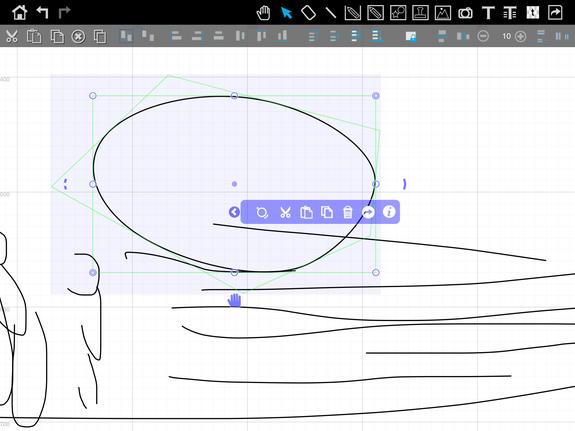Screen dimensions: 575x431
Task: Align objects left horizontally
Action: tap(176, 36)
